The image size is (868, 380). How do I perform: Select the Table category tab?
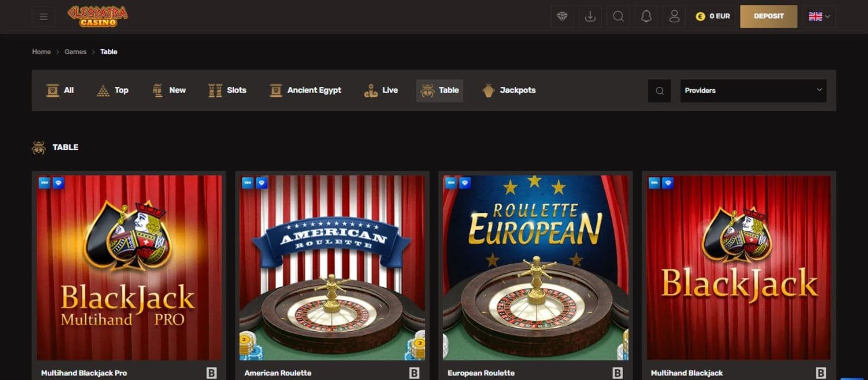point(439,90)
